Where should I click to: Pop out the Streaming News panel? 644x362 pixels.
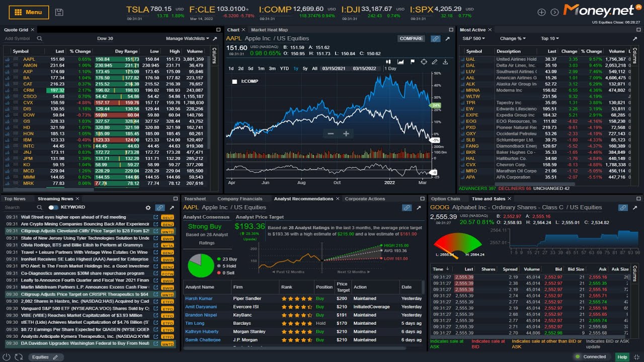tap(172, 207)
